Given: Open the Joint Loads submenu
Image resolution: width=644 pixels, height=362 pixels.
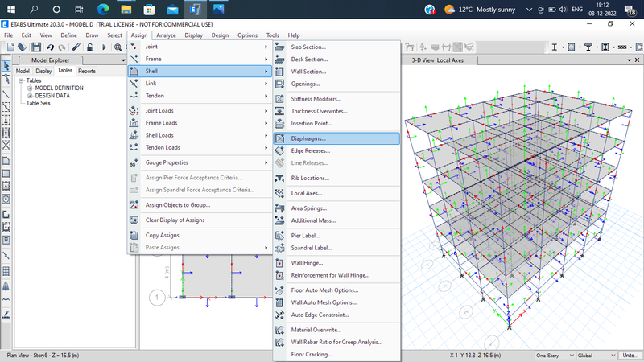Looking at the screenshot, I should (200, 111).
